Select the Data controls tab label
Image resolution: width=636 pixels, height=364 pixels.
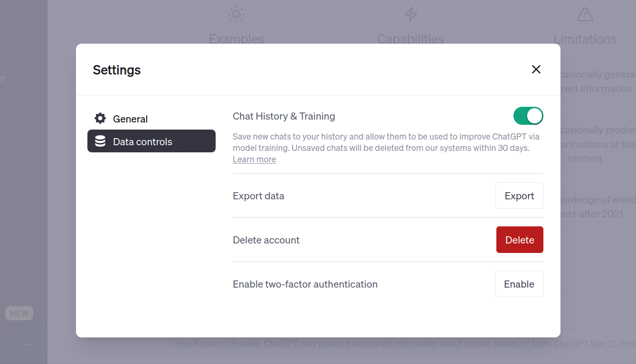pyautogui.click(x=142, y=142)
